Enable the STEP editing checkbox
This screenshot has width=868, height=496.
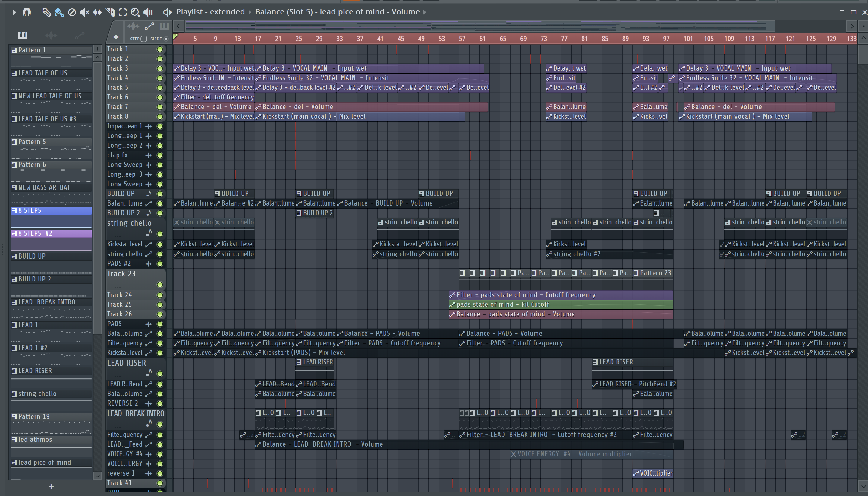click(x=144, y=39)
